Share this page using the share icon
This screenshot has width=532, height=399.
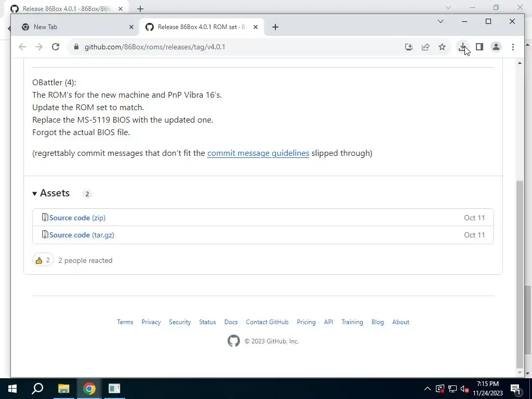point(425,47)
